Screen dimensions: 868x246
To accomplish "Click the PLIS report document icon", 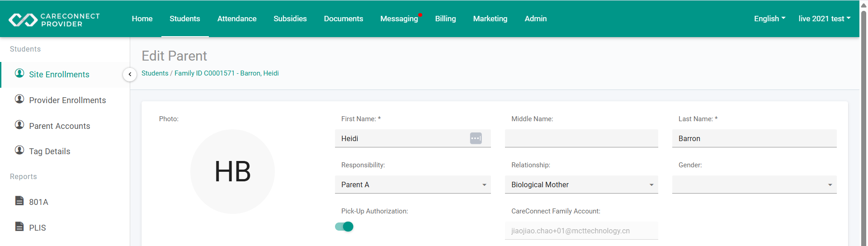I will (x=19, y=226).
